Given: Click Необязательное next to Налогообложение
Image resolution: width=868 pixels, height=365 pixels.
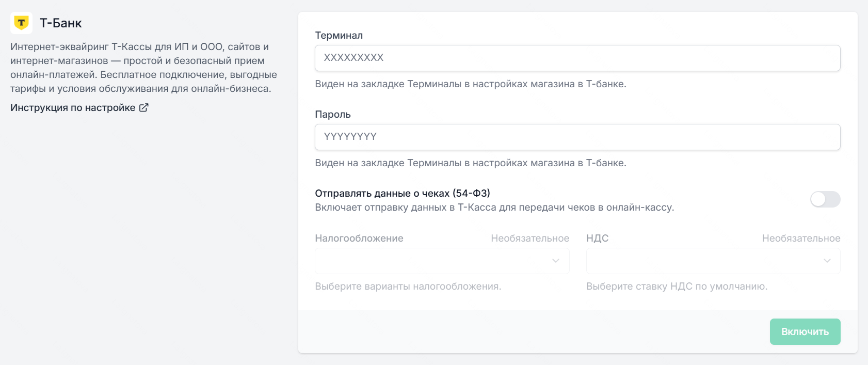Looking at the screenshot, I should point(530,238).
